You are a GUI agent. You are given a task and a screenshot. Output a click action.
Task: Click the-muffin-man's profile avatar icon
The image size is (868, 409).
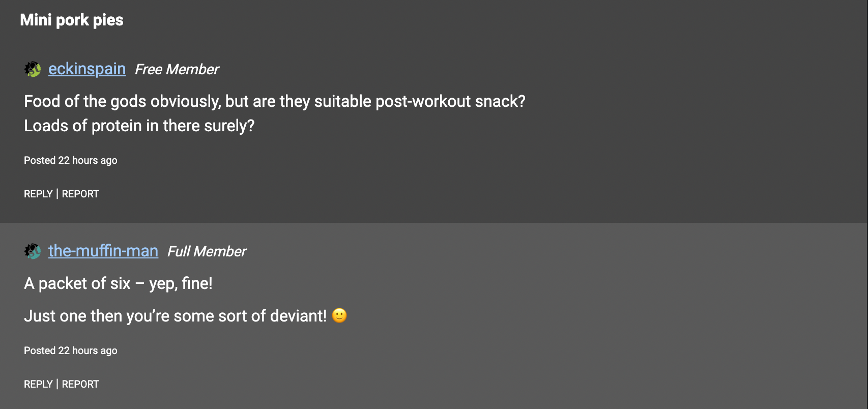click(33, 251)
